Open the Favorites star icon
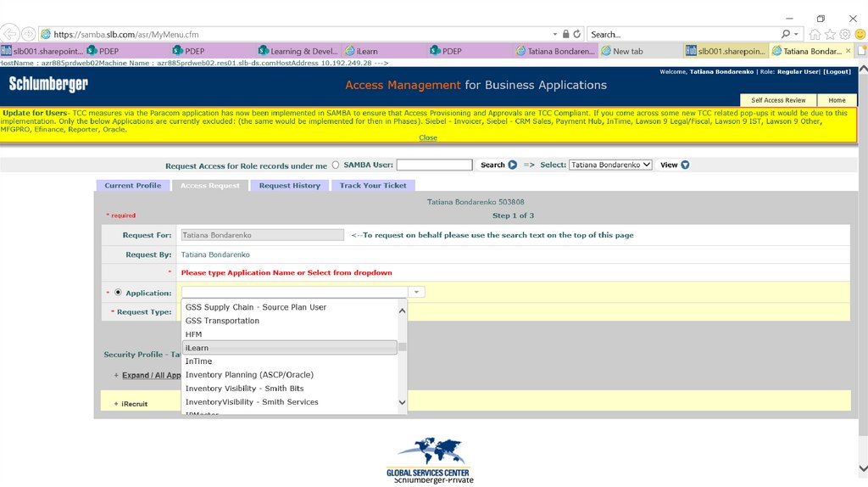 click(830, 34)
